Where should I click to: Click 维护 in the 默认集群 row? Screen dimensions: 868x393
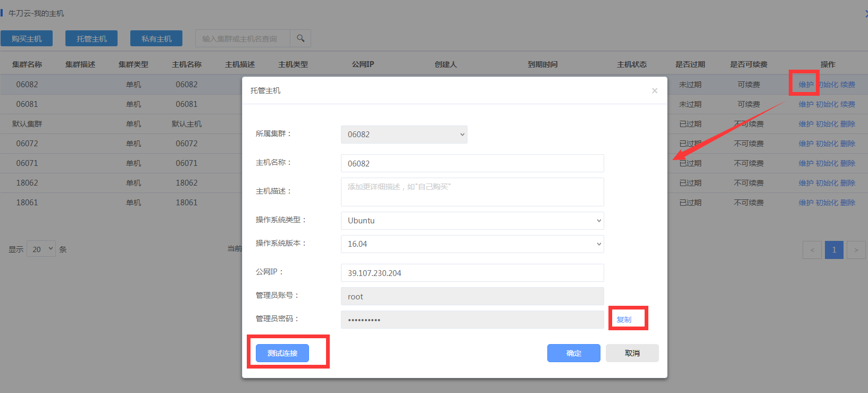coord(806,124)
